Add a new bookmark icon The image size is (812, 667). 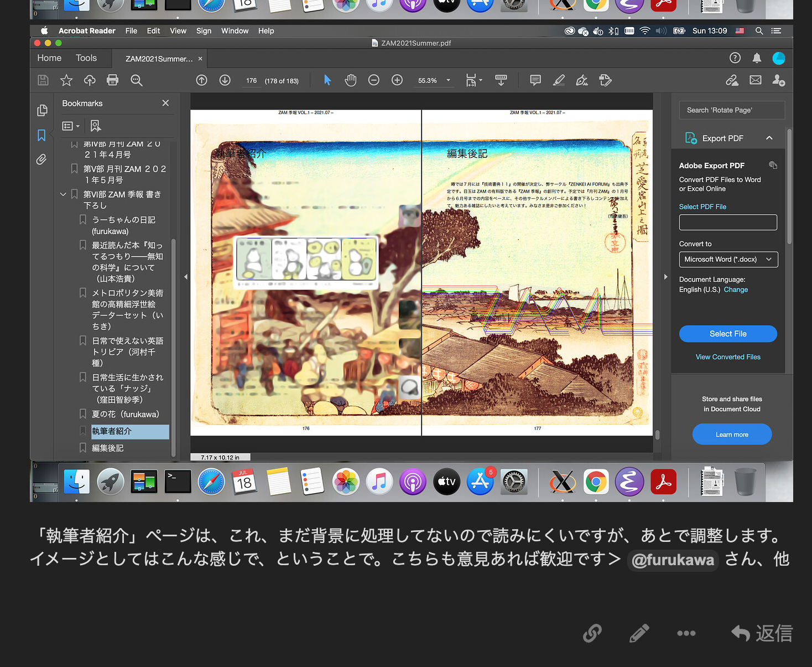[96, 126]
